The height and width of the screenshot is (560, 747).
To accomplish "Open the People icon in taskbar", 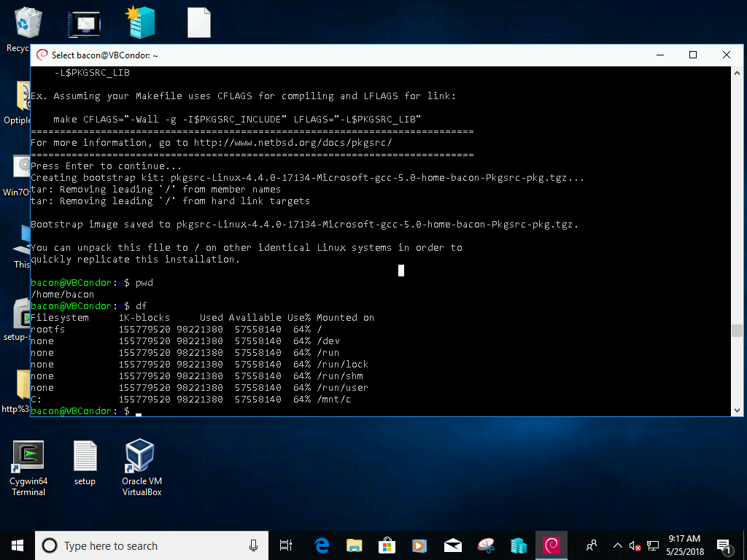I will [x=592, y=545].
